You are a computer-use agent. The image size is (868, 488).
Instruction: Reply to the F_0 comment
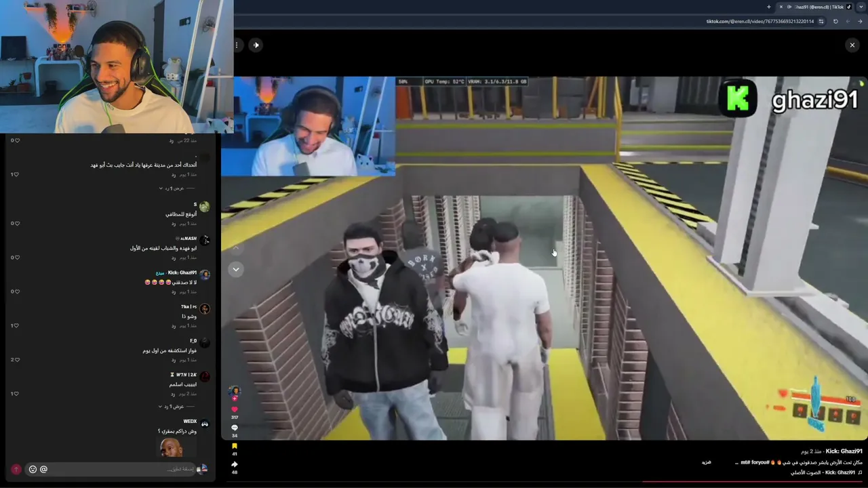pyautogui.click(x=174, y=360)
